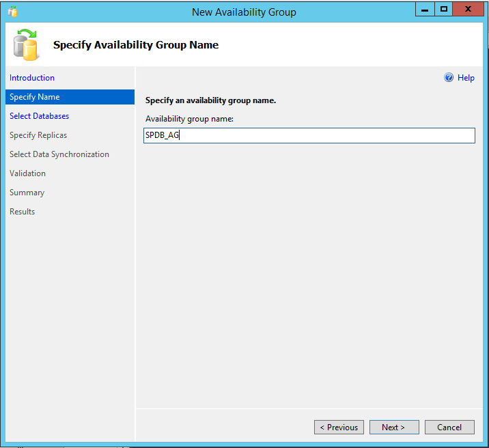Click the database wizard header icon
Image resolution: width=489 pixels, height=448 pixels.
click(26, 44)
